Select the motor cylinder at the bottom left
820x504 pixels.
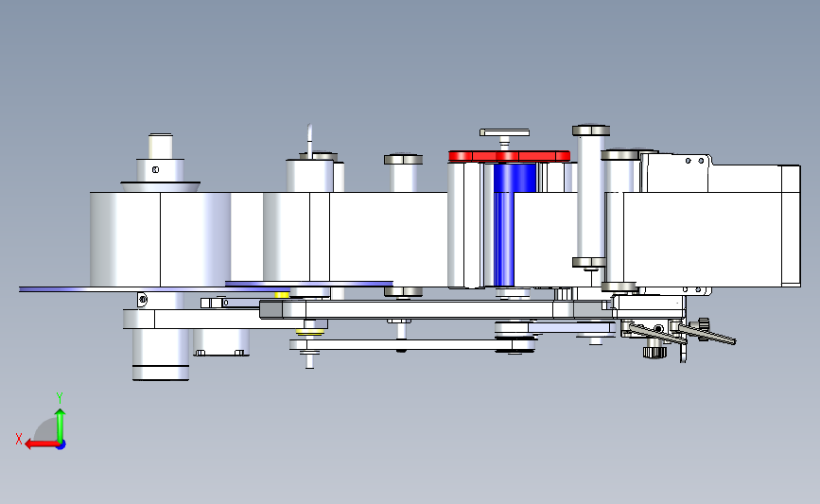point(161,354)
